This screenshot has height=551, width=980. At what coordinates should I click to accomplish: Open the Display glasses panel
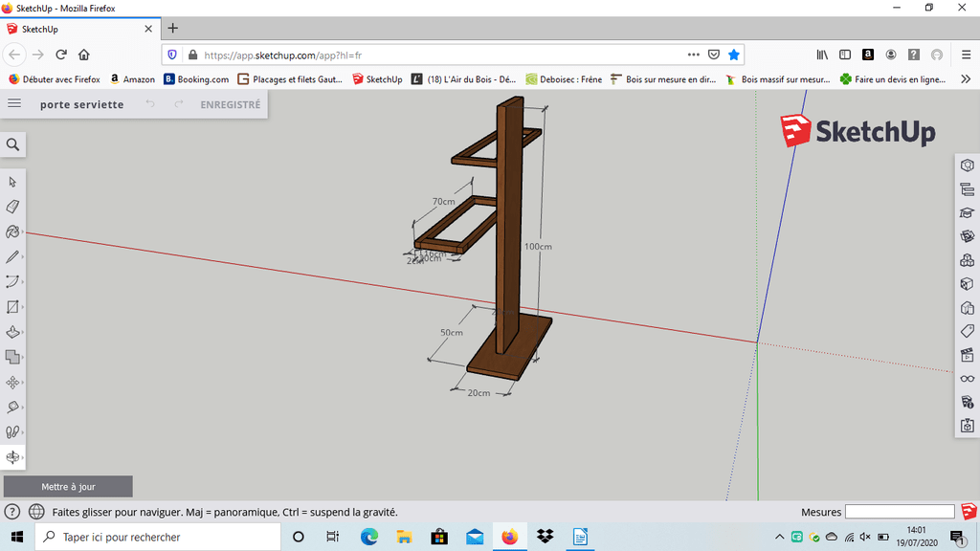click(x=967, y=379)
